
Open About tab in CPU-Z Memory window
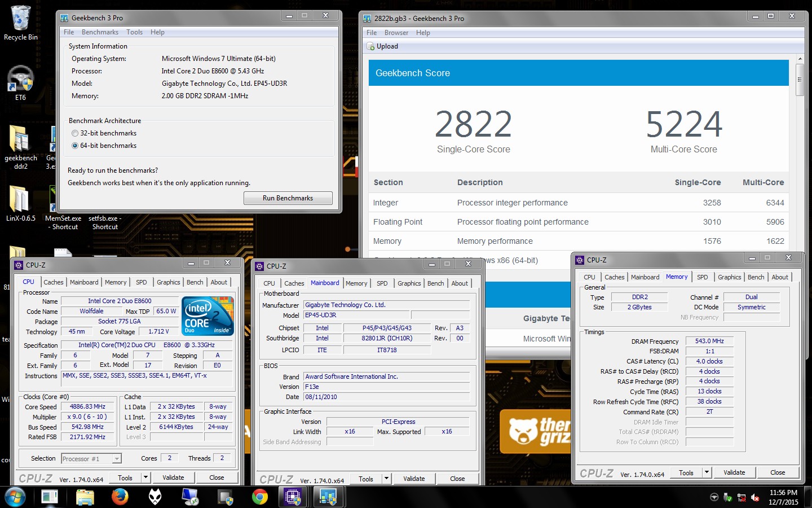pyautogui.click(x=780, y=277)
